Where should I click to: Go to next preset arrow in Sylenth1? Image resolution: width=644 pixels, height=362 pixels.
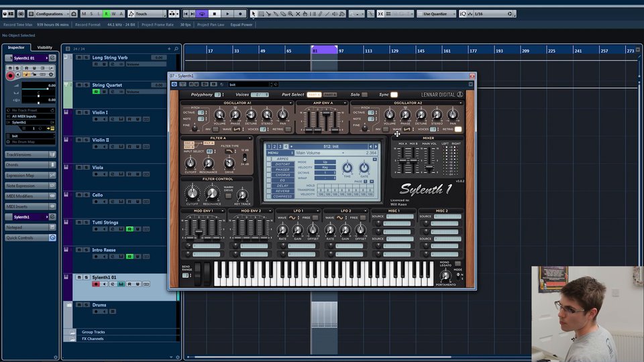(376, 147)
